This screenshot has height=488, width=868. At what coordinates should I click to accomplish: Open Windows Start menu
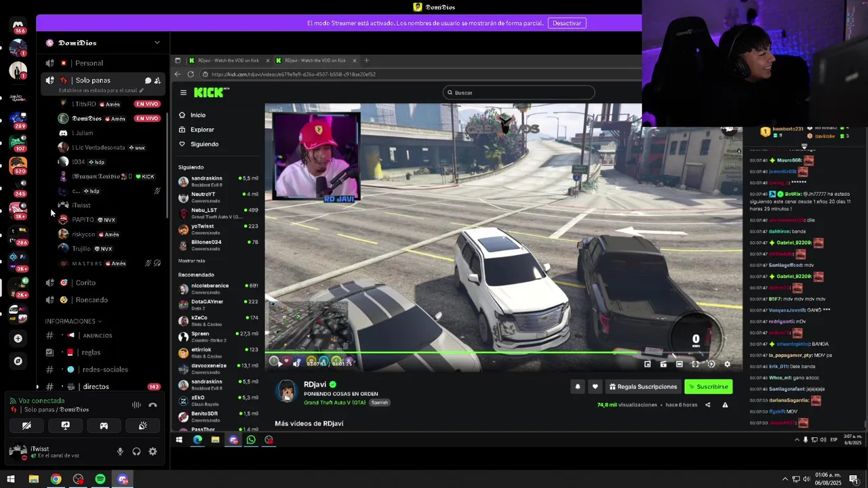point(11,479)
